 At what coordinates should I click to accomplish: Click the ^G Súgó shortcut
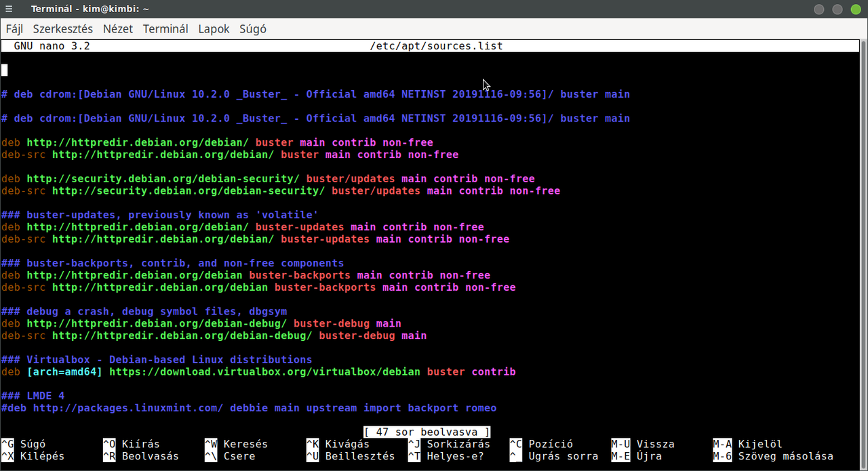tap(24, 444)
